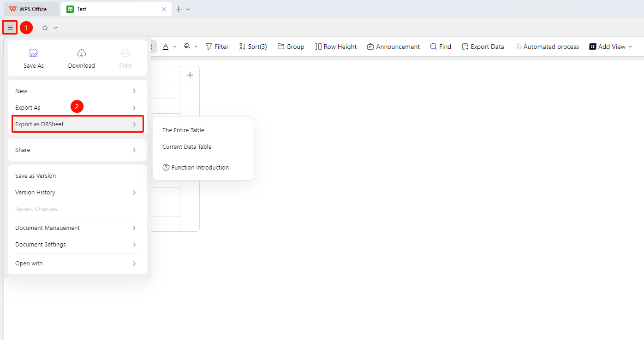Screen dimensions: 644x340
Task: Choose The Entire Table option
Action: (x=203, y=130)
